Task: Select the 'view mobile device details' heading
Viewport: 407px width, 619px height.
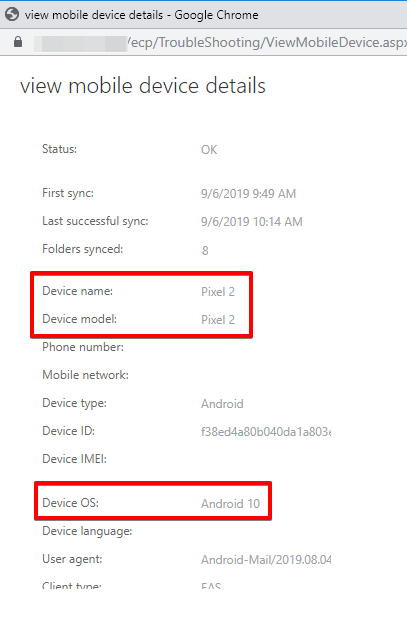Action: (143, 86)
